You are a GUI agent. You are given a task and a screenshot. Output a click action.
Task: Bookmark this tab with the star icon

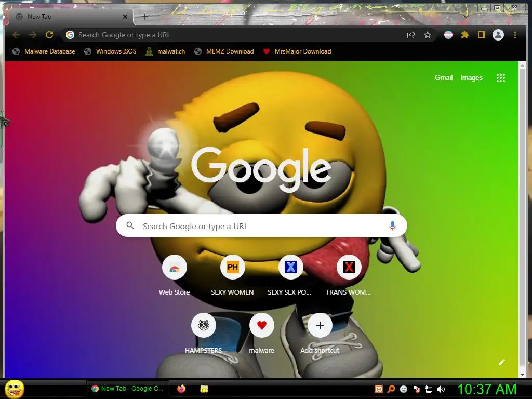[428, 35]
